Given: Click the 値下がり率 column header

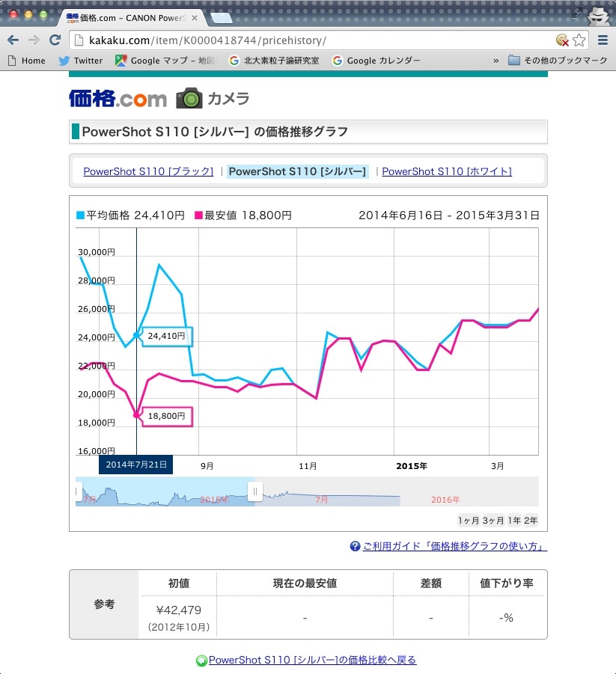Looking at the screenshot, I should [507, 583].
